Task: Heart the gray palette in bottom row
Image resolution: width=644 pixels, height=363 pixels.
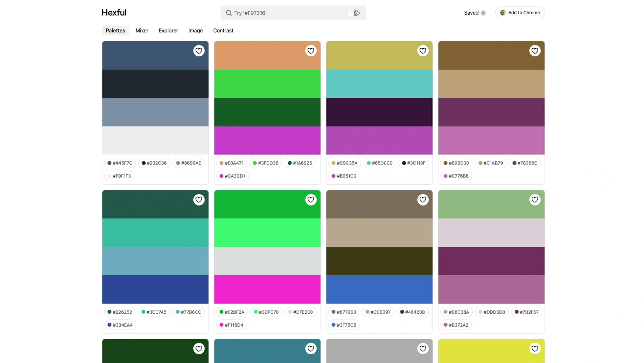Action: (423, 349)
